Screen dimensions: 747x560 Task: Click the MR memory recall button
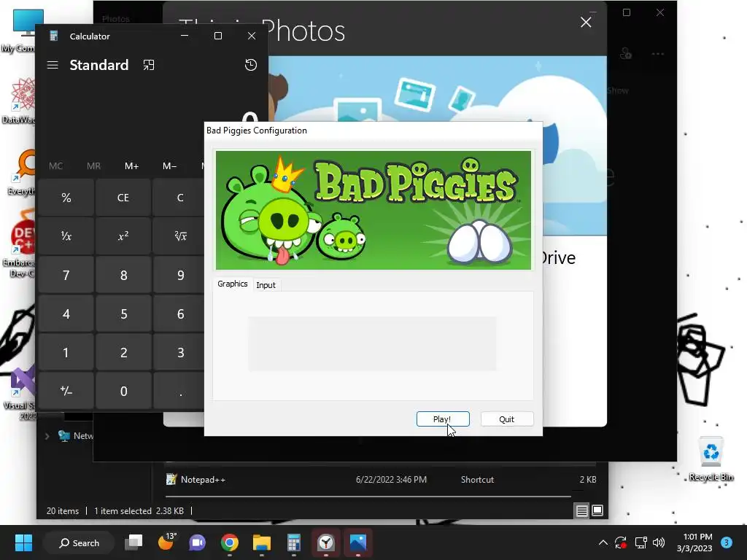[x=94, y=166]
